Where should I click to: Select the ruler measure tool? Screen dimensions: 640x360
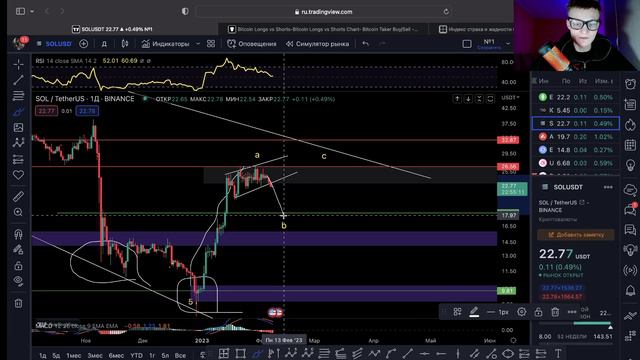click(18, 196)
